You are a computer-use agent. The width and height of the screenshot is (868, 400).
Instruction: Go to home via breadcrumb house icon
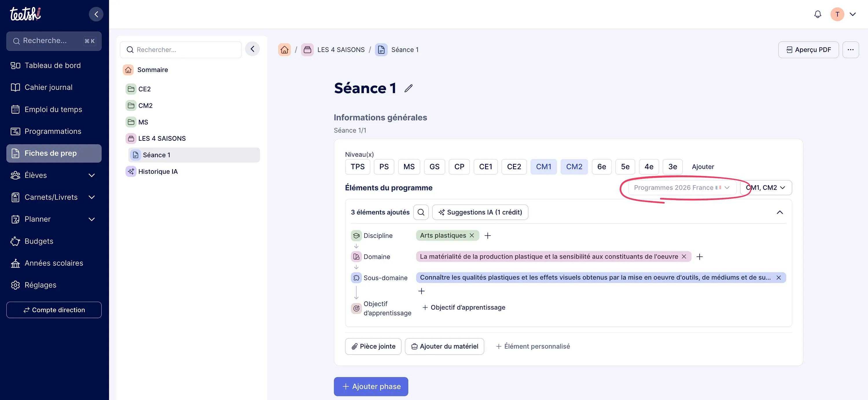[284, 50]
